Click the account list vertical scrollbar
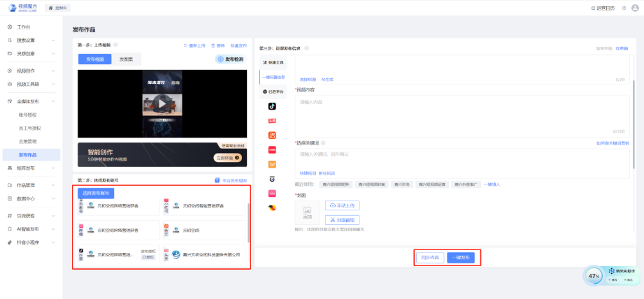This screenshot has height=299, width=644. pyautogui.click(x=248, y=222)
